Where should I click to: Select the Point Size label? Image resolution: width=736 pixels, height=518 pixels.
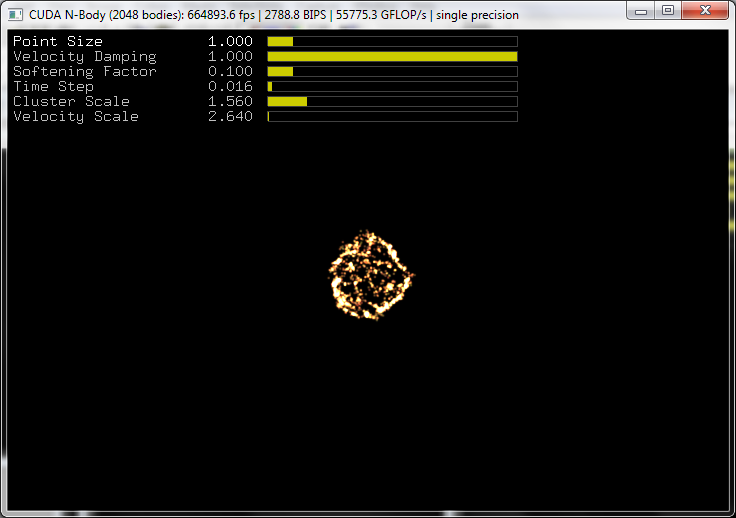tap(58, 42)
